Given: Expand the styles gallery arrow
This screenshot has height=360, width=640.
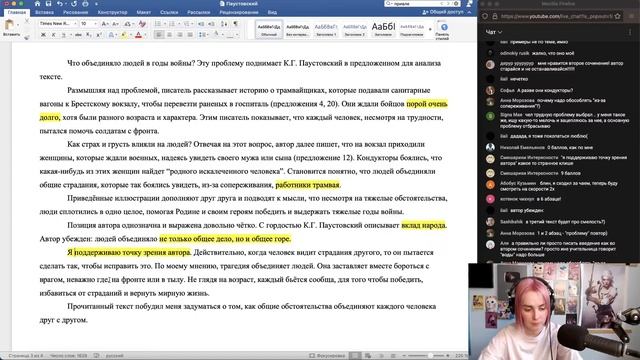Looking at the screenshot, I should pyautogui.click(x=430, y=29).
